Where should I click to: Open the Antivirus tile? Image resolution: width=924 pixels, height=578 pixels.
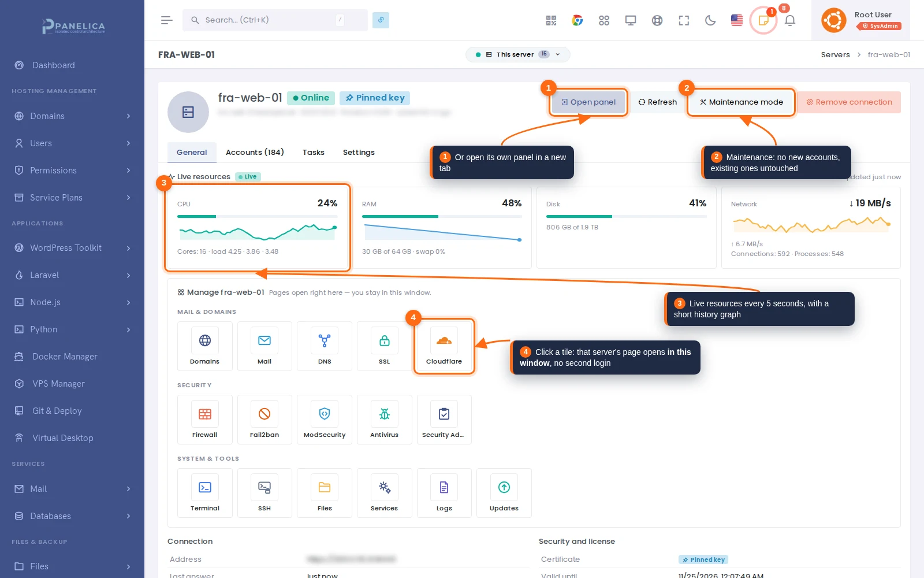click(385, 420)
